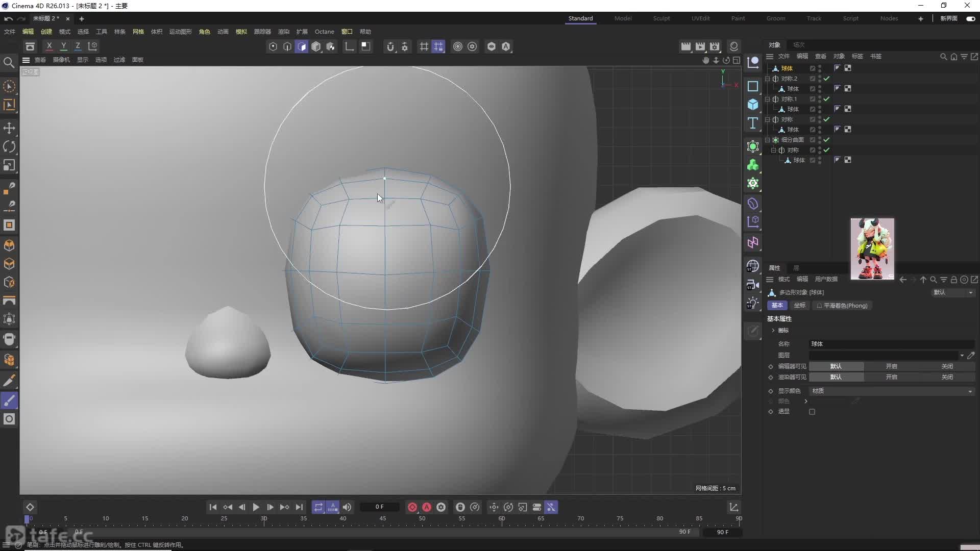The height and width of the screenshot is (551, 980).
Task: Expand the 颜色 chevron
Action: (806, 402)
